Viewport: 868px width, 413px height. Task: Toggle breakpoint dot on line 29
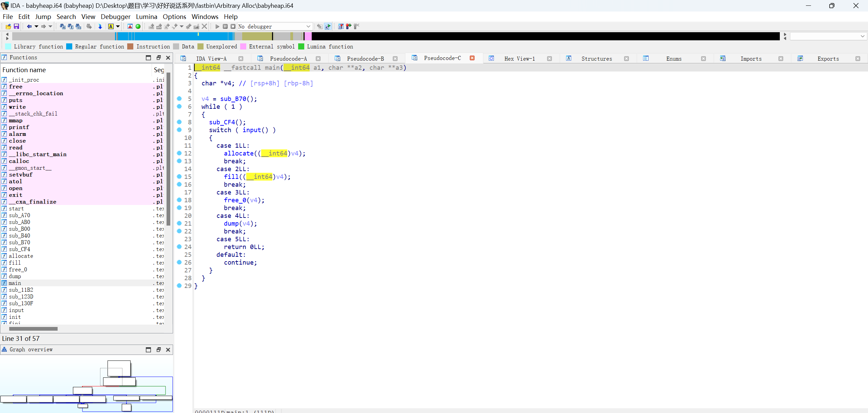(x=179, y=286)
